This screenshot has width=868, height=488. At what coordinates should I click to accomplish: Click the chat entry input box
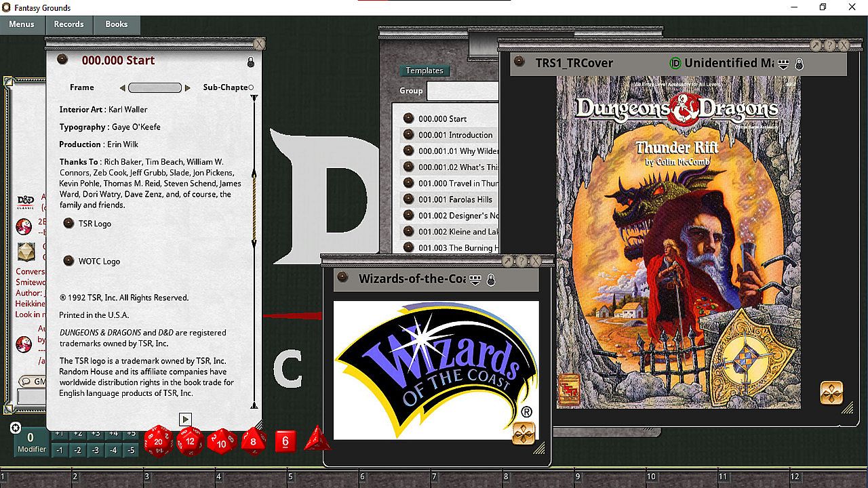[x=31, y=396]
